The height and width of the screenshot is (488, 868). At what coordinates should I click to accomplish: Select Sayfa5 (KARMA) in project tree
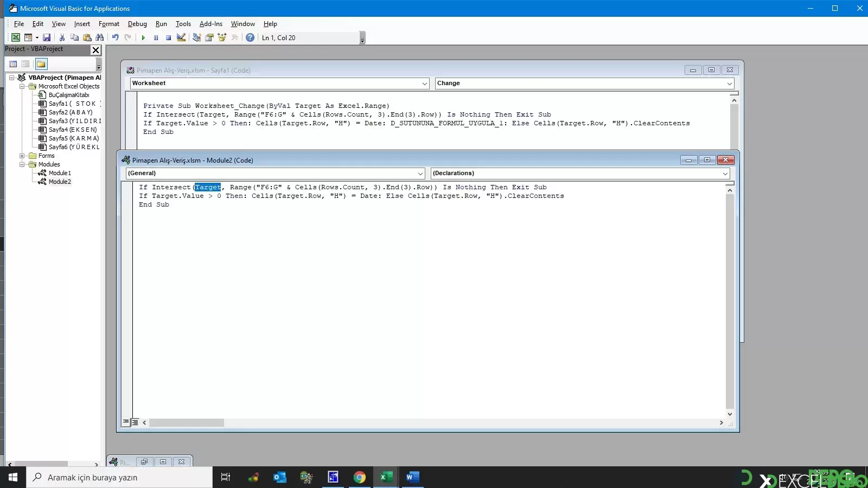coord(74,138)
